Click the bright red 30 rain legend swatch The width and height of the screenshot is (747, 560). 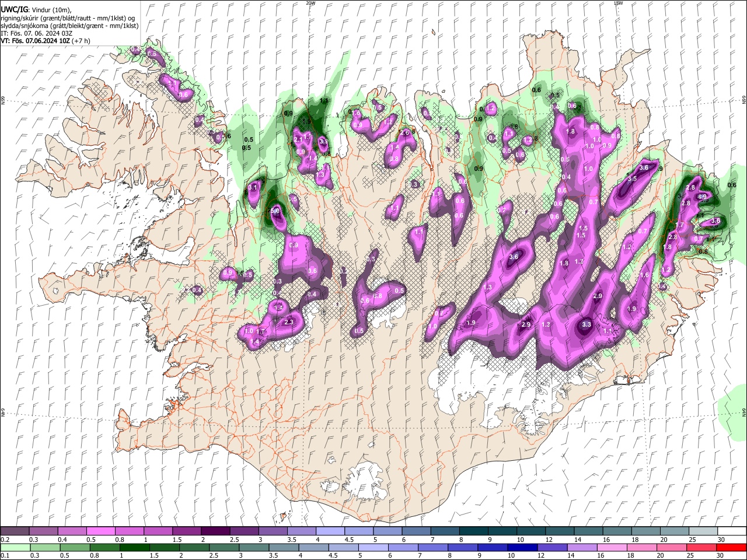tap(731, 547)
